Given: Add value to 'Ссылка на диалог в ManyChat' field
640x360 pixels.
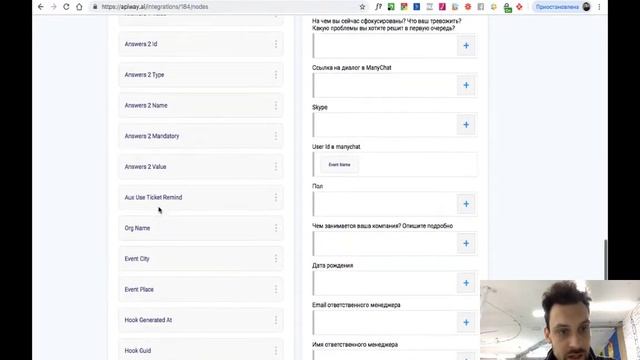Looking at the screenshot, I should 466,85.
